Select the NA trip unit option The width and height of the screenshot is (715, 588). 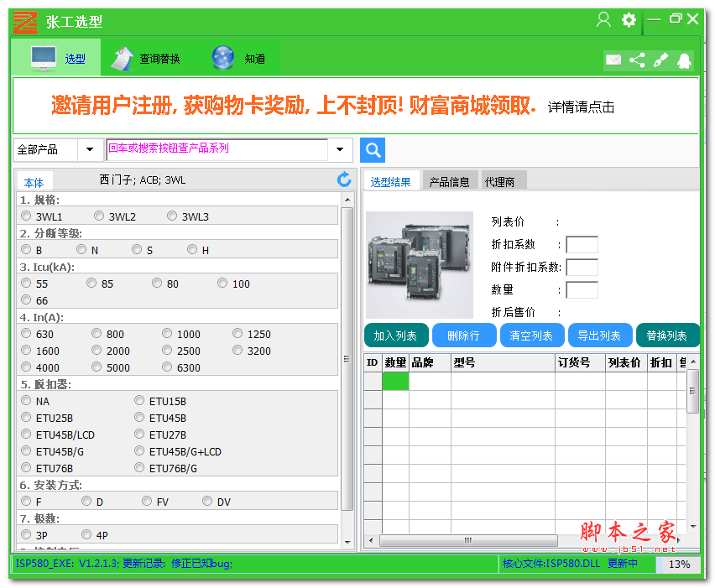(x=26, y=400)
